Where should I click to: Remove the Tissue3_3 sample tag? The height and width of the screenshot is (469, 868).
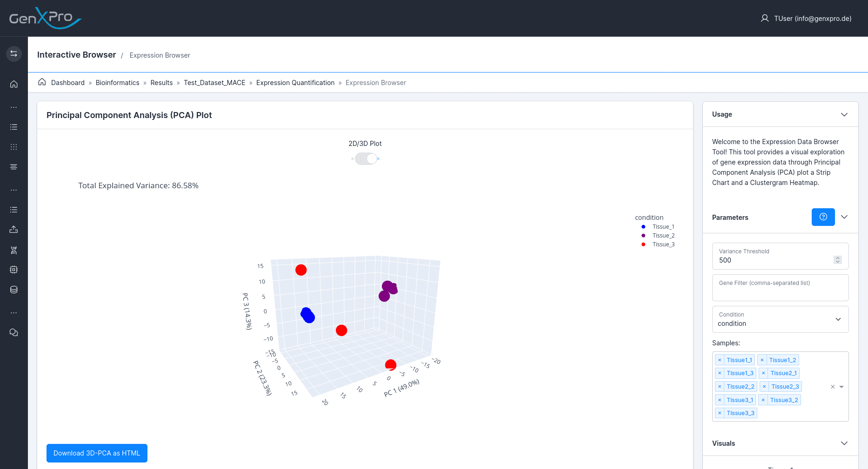(x=720, y=413)
